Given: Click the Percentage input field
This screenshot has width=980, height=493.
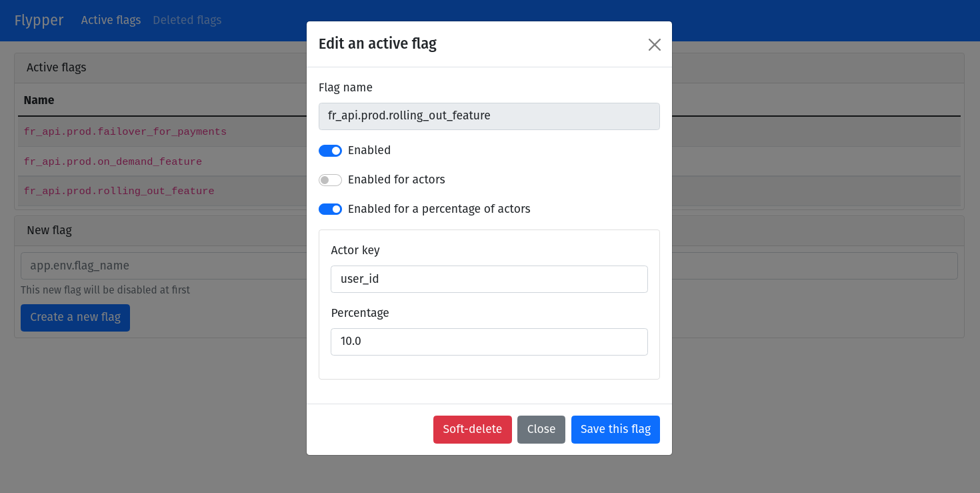Looking at the screenshot, I should point(489,342).
